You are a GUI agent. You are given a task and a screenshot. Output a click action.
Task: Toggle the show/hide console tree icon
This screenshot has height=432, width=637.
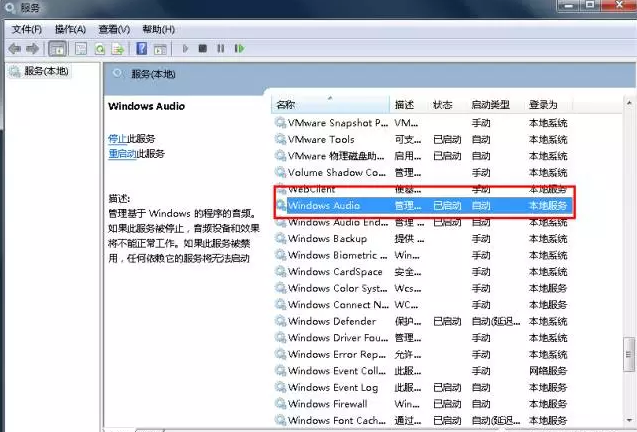click(57, 49)
